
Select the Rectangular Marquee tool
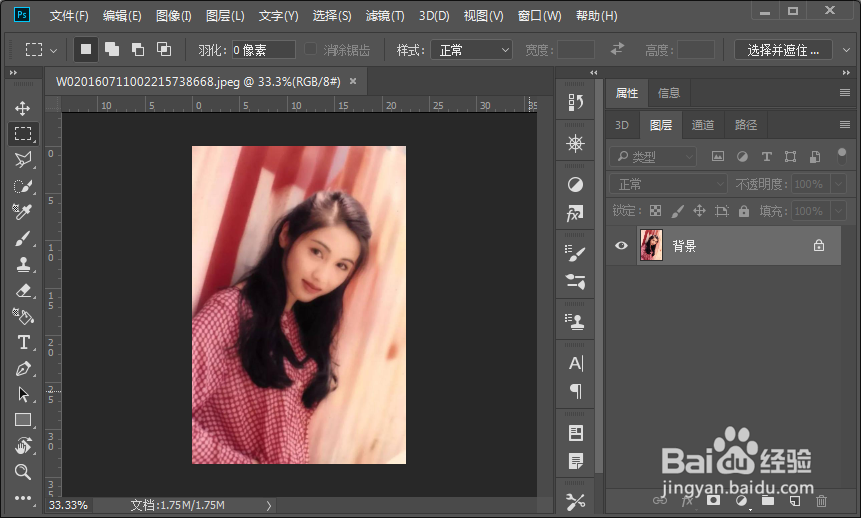coord(23,133)
